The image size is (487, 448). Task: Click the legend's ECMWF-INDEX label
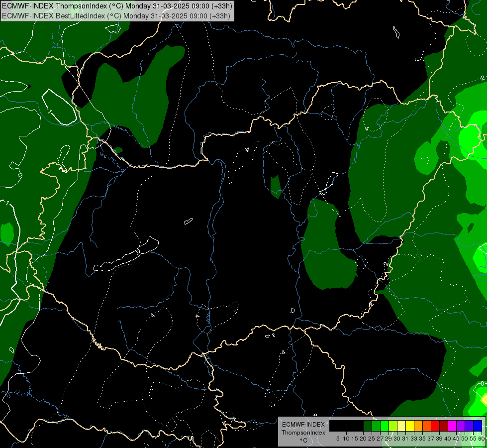(303, 425)
